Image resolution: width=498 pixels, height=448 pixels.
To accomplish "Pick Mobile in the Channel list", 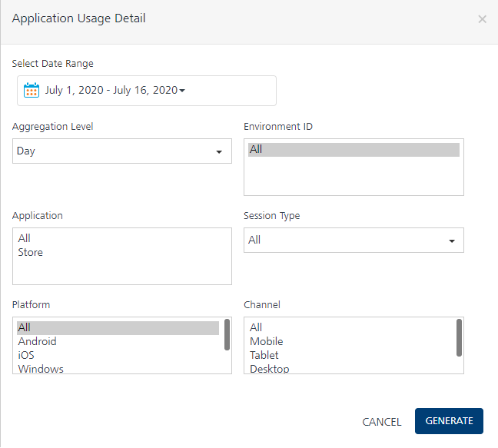I will click(267, 342).
